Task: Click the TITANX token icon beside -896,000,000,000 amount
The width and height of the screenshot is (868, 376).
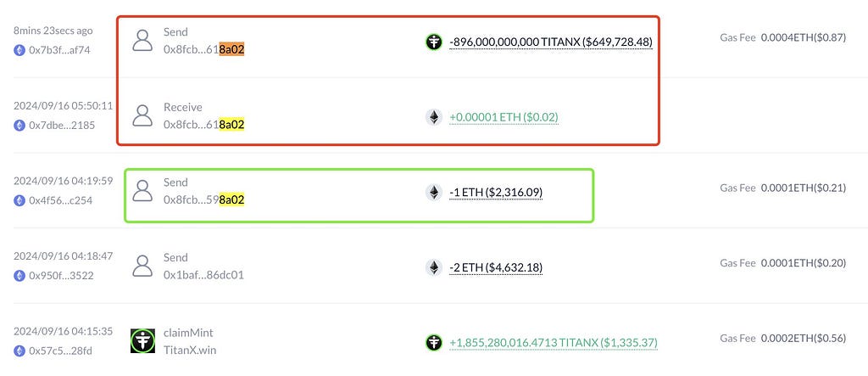Action: point(434,42)
